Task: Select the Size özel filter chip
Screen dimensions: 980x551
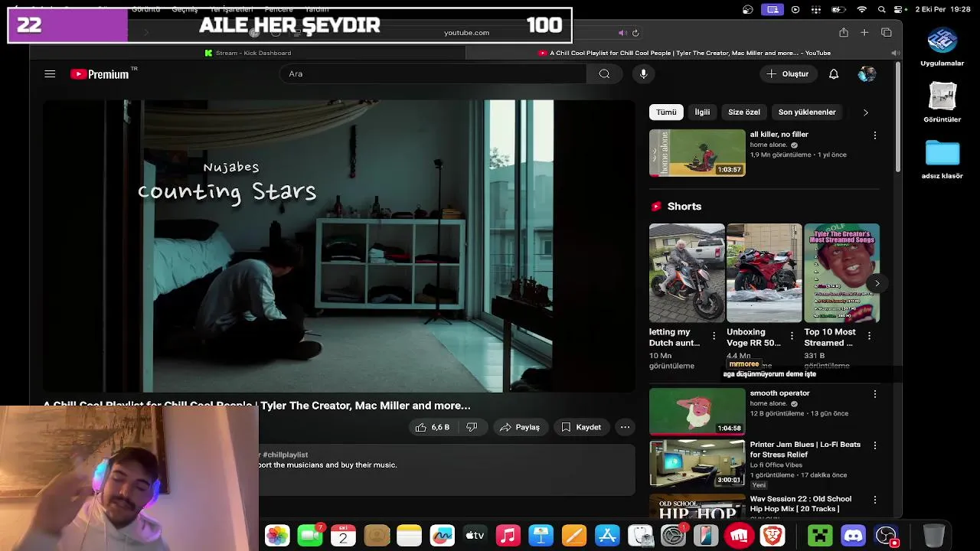Action: click(743, 112)
